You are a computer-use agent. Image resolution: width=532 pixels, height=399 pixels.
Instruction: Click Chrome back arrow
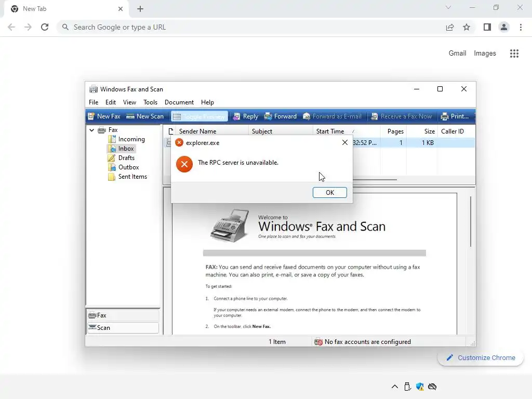(x=11, y=27)
